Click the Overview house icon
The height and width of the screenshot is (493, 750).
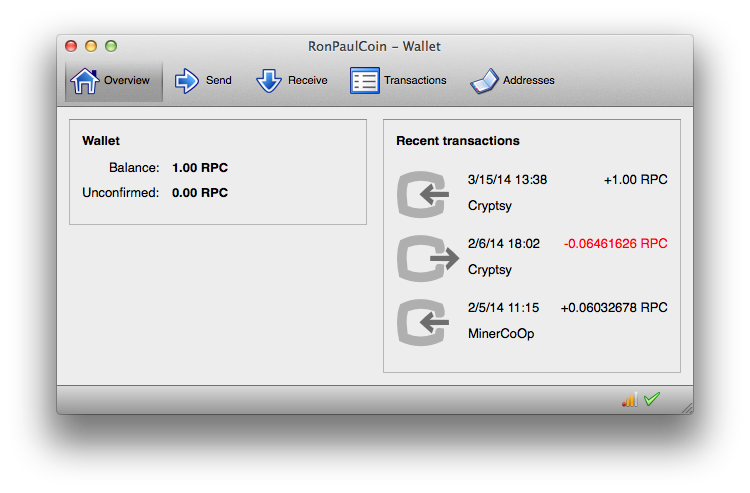click(x=85, y=80)
